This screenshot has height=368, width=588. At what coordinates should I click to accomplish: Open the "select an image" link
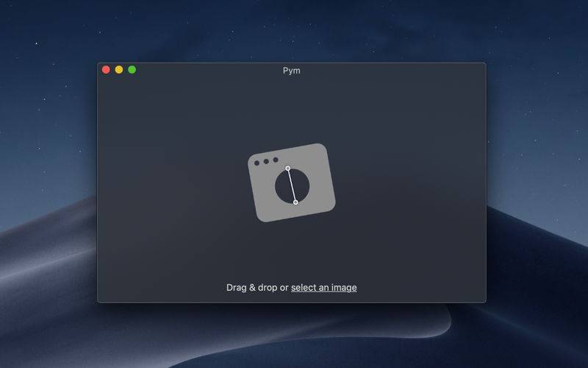pyautogui.click(x=323, y=288)
